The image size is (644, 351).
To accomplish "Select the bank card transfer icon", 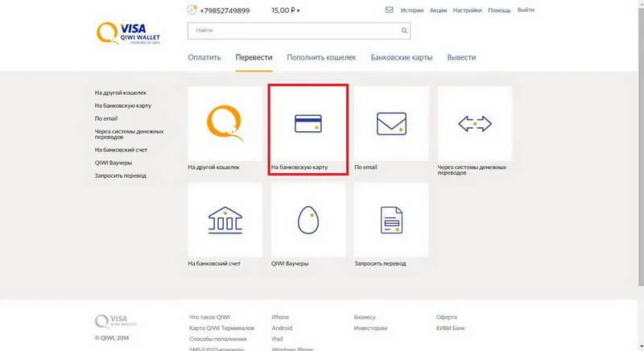I will [308, 123].
